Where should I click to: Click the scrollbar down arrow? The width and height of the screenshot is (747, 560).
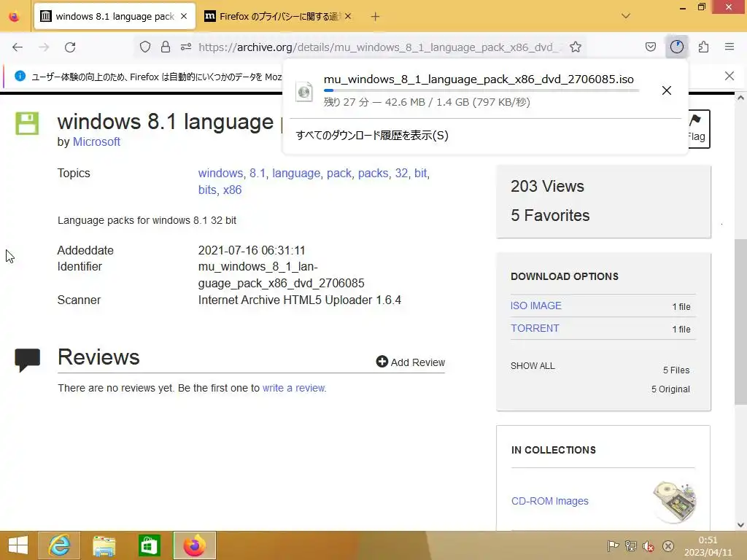pyautogui.click(x=740, y=525)
